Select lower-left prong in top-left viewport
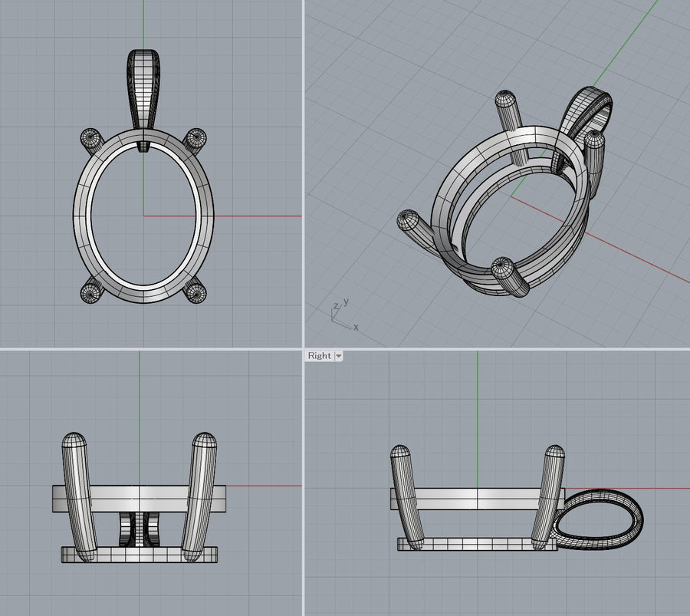Image resolution: width=690 pixels, height=616 pixels. coord(91,291)
